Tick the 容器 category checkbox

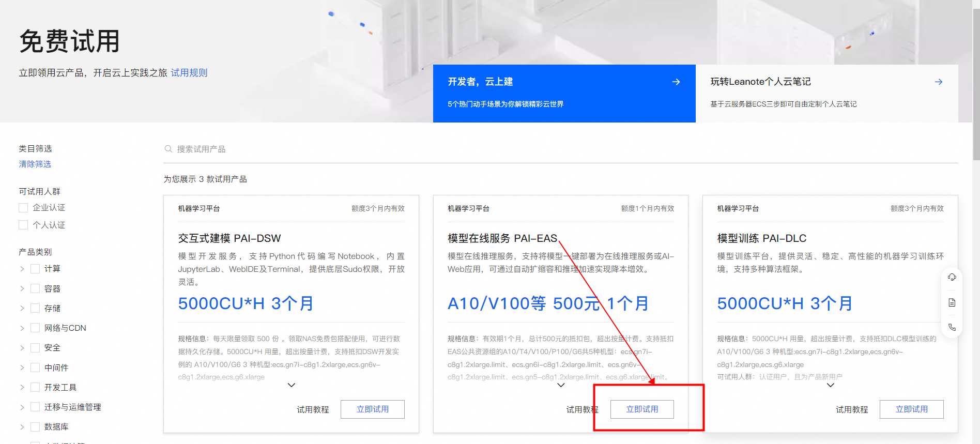pyautogui.click(x=35, y=288)
